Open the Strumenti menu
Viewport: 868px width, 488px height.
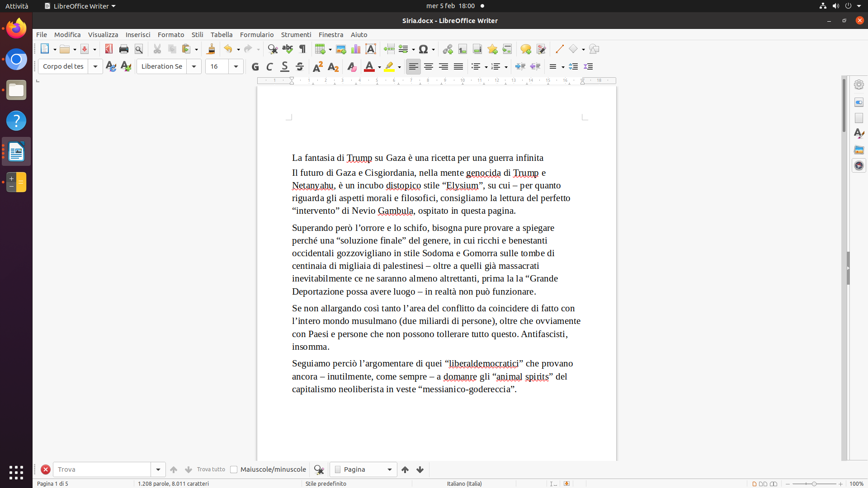click(296, 35)
